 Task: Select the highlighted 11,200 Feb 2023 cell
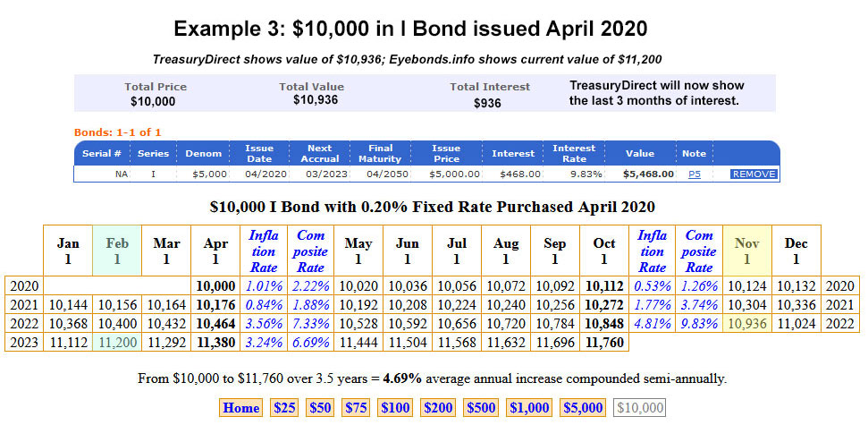[x=116, y=343]
